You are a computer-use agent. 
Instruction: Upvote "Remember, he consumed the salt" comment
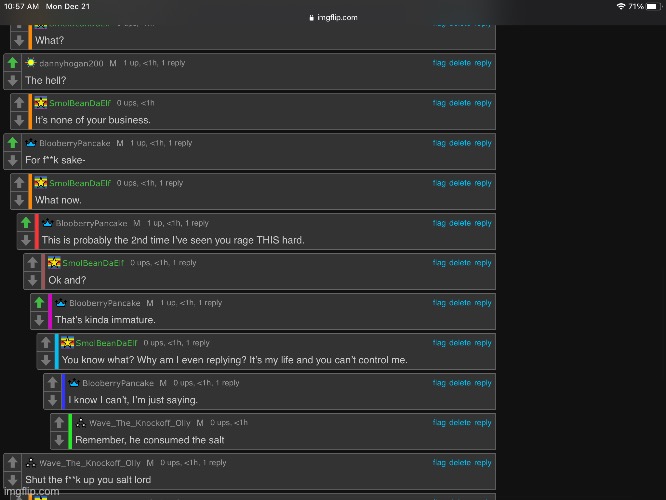(58, 423)
